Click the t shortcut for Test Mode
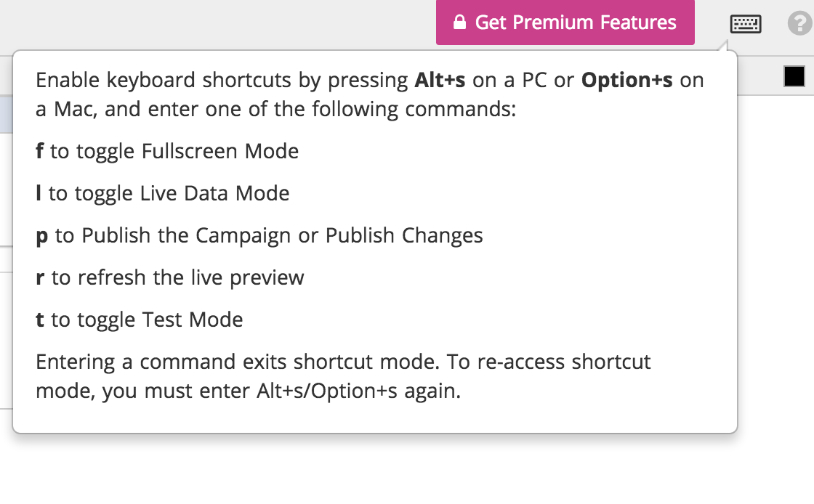Image resolution: width=814 pixels, height=504 pixels. tap(40, 320)
